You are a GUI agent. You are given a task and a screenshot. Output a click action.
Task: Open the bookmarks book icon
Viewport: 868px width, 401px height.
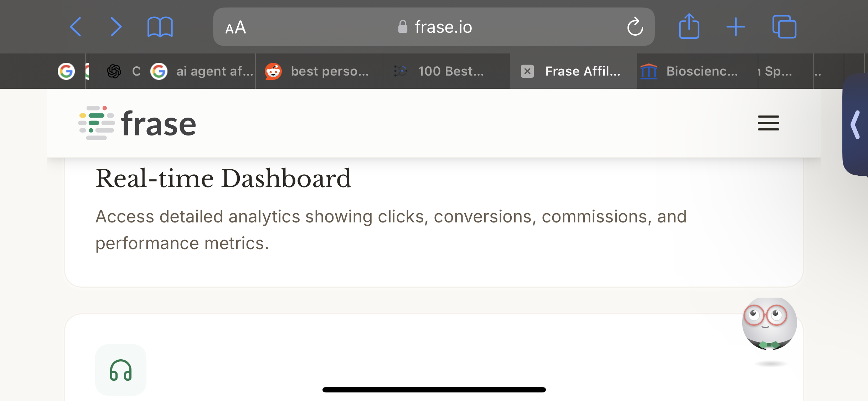(160, 27)
